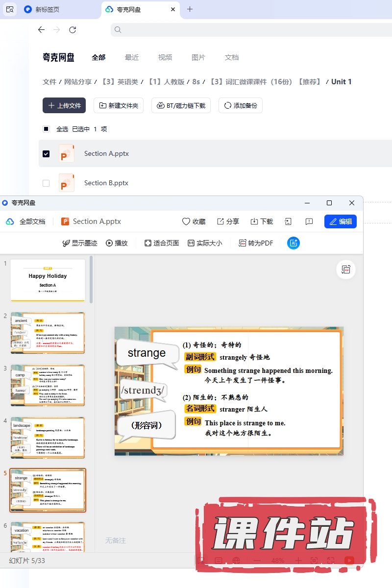Click the 分享 share icon

click(220, 221)
